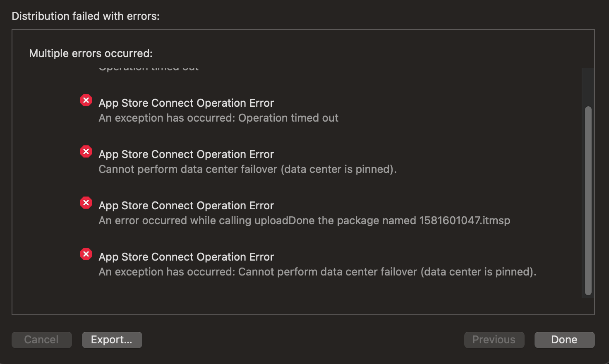Click the red error icon above the uploadDone package error

coord(86,203)
